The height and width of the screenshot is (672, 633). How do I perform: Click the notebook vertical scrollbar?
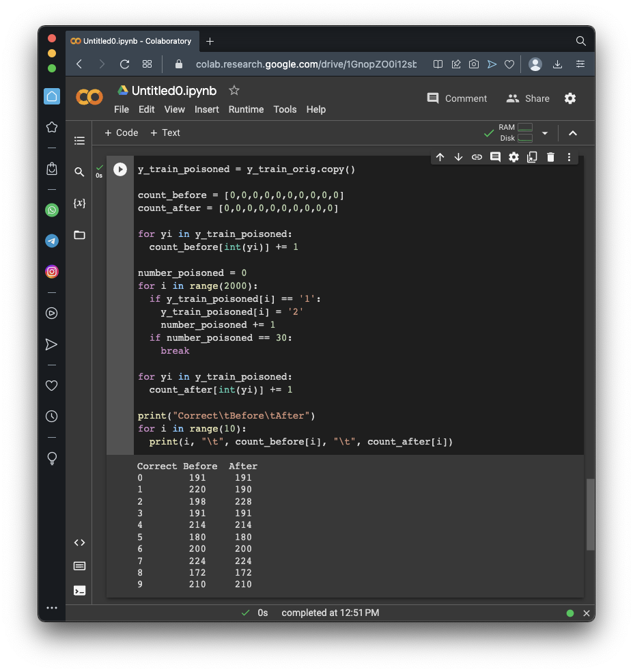point(591,514)
